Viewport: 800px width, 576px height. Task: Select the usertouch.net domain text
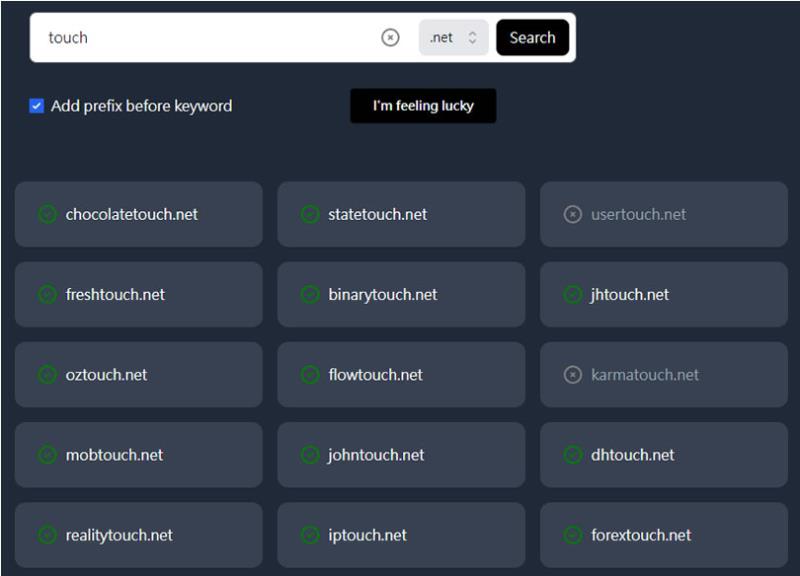click(639, 214)
